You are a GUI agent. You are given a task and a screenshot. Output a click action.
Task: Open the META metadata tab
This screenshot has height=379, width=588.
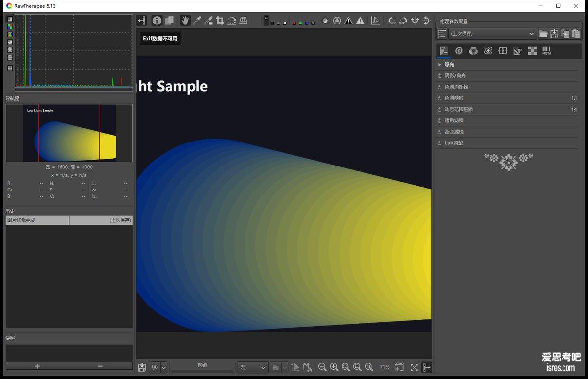[x=547, y=51]
